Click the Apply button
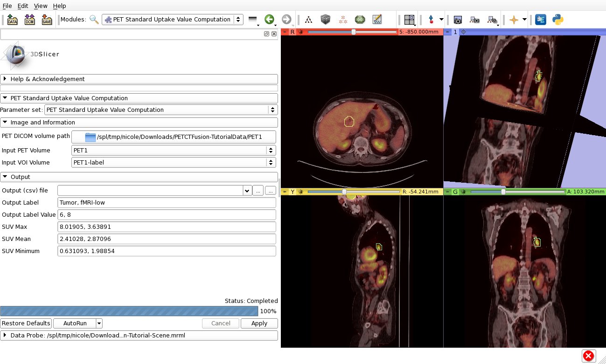The height and width of the screenshot is (364, 606). [x=259, y=323]
